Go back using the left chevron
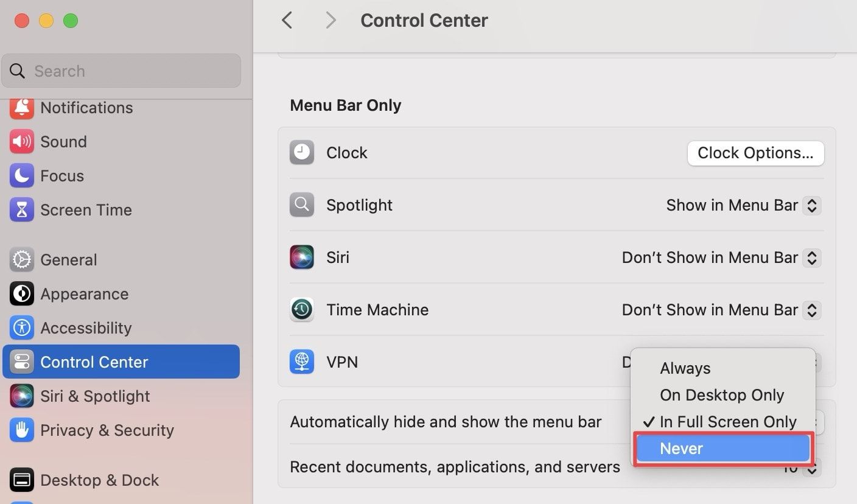 tap(287, 20)
